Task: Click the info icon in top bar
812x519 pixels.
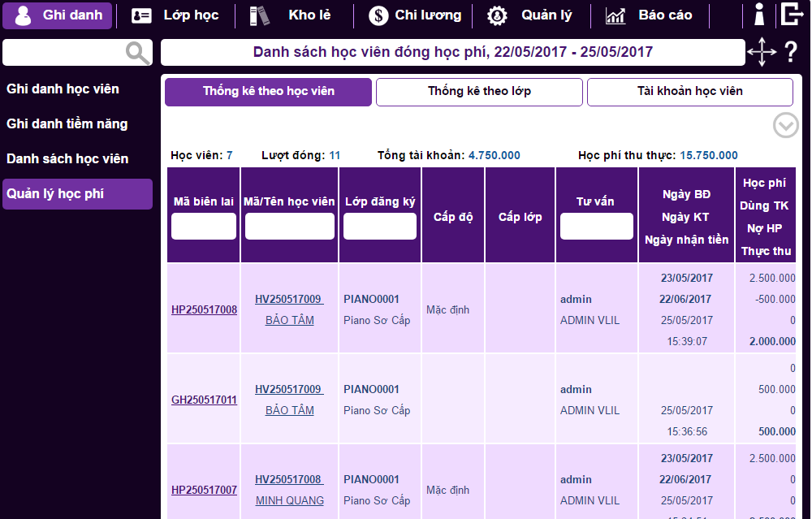Action: (759, 15)
